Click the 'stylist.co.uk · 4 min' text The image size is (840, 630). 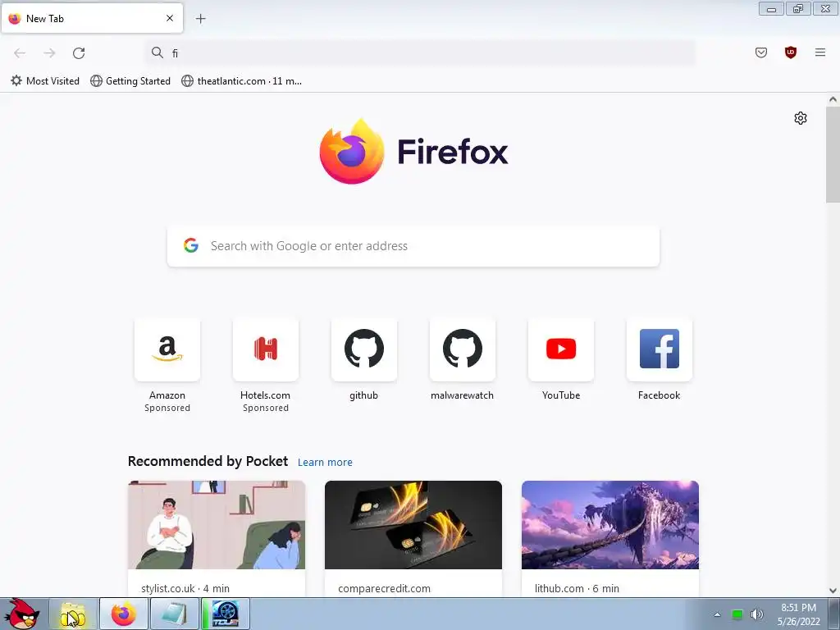coord(185,588)
